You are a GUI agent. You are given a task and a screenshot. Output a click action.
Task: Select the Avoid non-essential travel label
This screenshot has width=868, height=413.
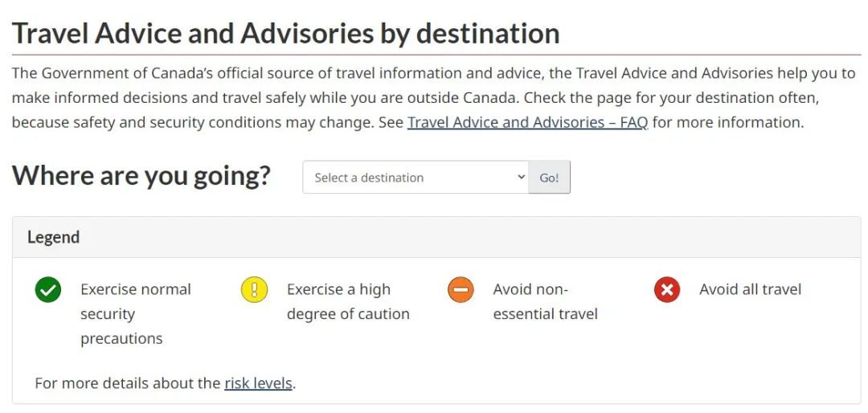click(x=545, y=301)
